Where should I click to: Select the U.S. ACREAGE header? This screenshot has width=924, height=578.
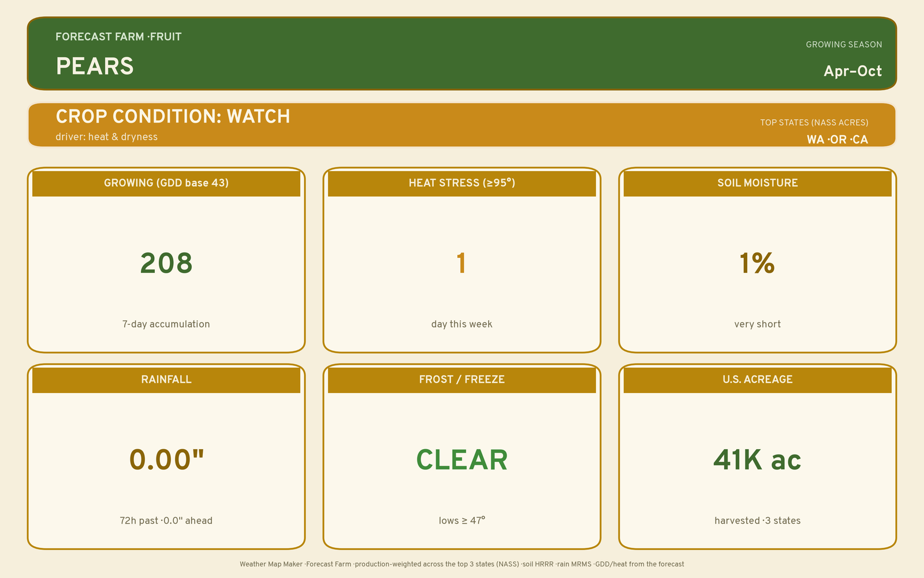pyautogui.click(x=758, y=380)
